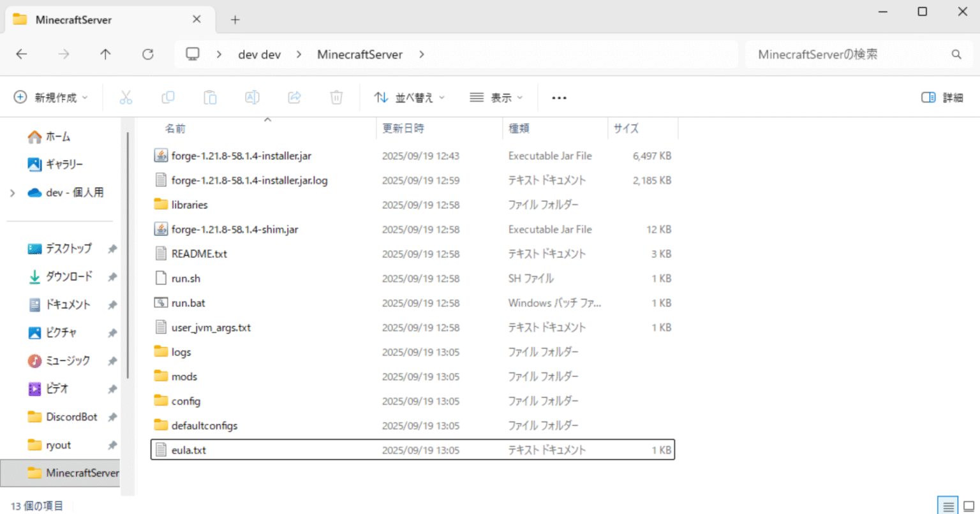Open the more options ellipsis menu
The height and width of the screenshot is (514, 980).
click(559, 98)
